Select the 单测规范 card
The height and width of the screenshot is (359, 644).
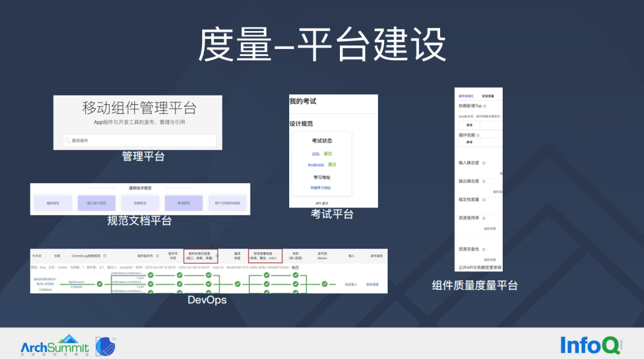pyautogui.click(x=184, y=203)
